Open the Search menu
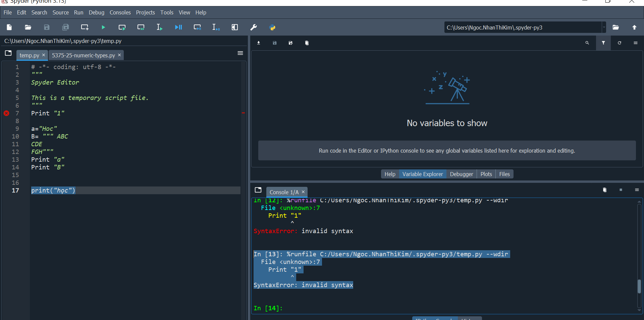Screen dimensions: 644x320 [39, 12]
